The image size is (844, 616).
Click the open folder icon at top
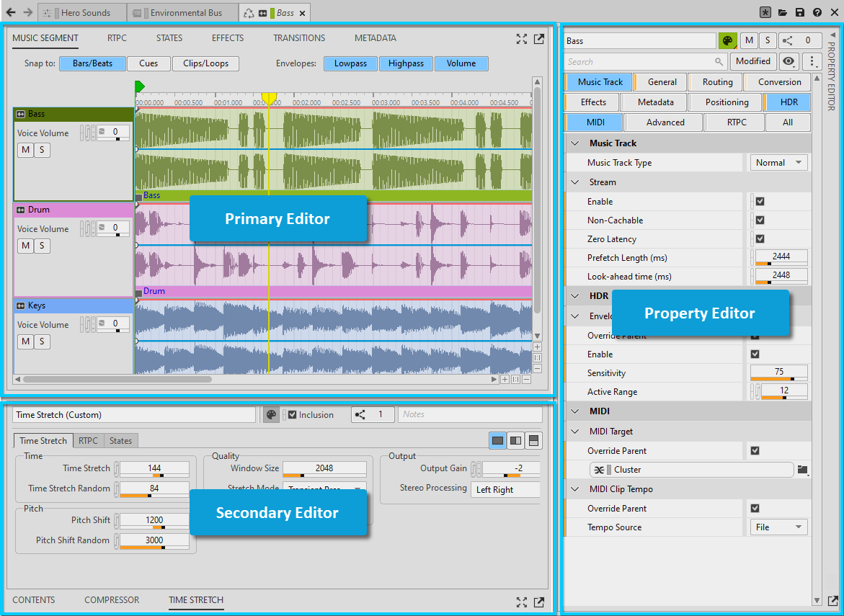click(783, 13)
